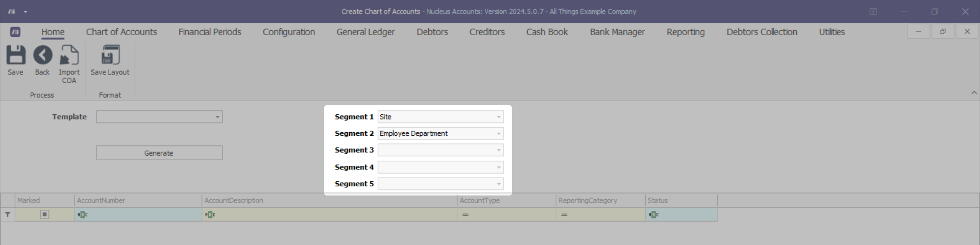This screenshot has width=980, height=245.
Task: Click the Nucleus app logo icon
Action: (x=15, y=32)
